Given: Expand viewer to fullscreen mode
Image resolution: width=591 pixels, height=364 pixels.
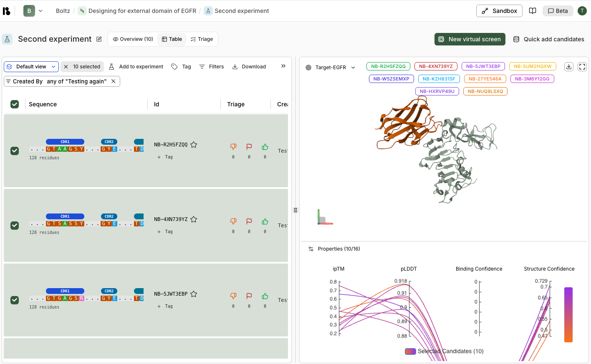Looking at the screenshot, I should click(x=582, y=66).
